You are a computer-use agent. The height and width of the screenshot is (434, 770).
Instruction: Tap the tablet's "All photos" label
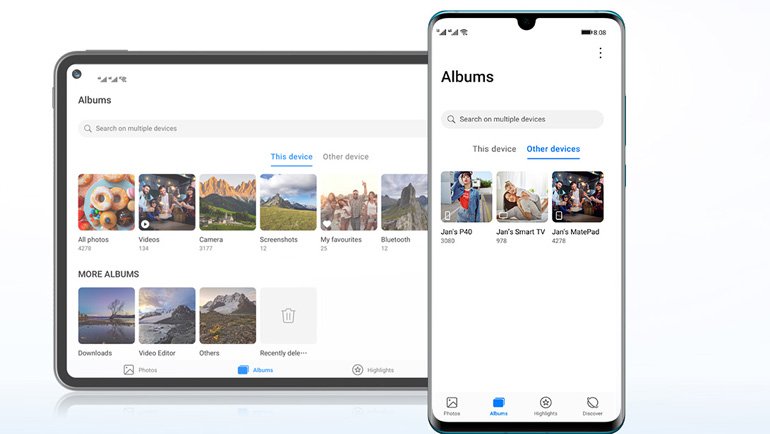93,240
